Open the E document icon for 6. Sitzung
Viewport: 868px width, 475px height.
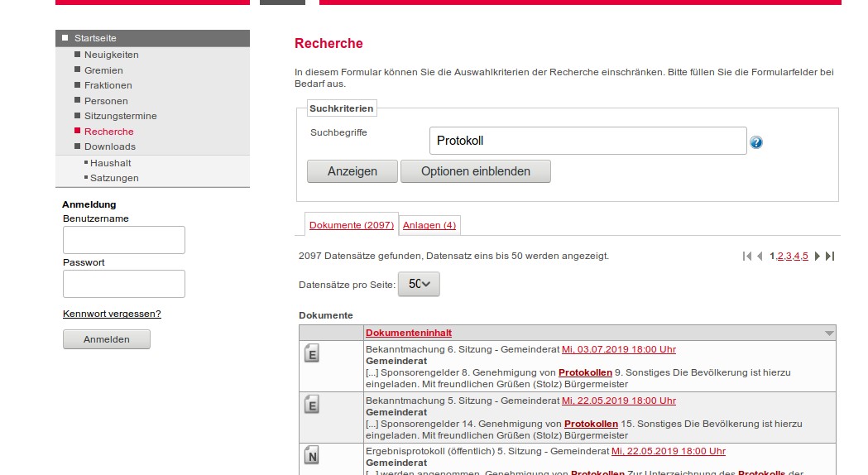[x=312, y=354]
